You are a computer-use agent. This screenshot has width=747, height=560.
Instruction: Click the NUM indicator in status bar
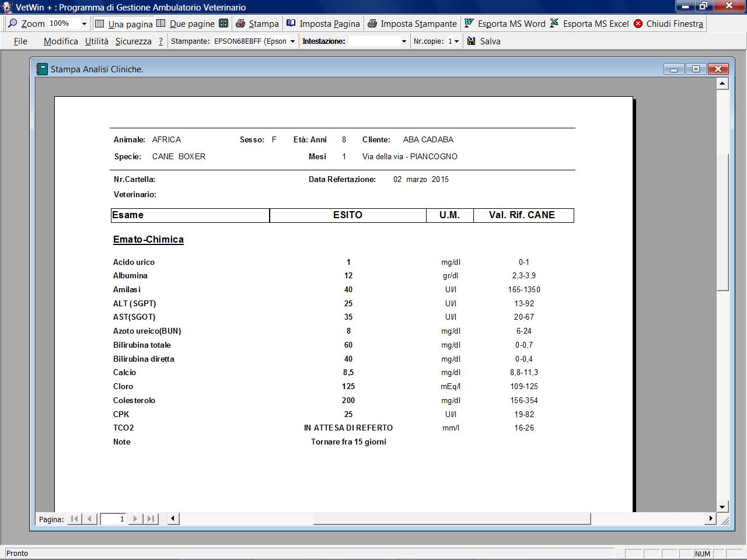pos(703,554)
